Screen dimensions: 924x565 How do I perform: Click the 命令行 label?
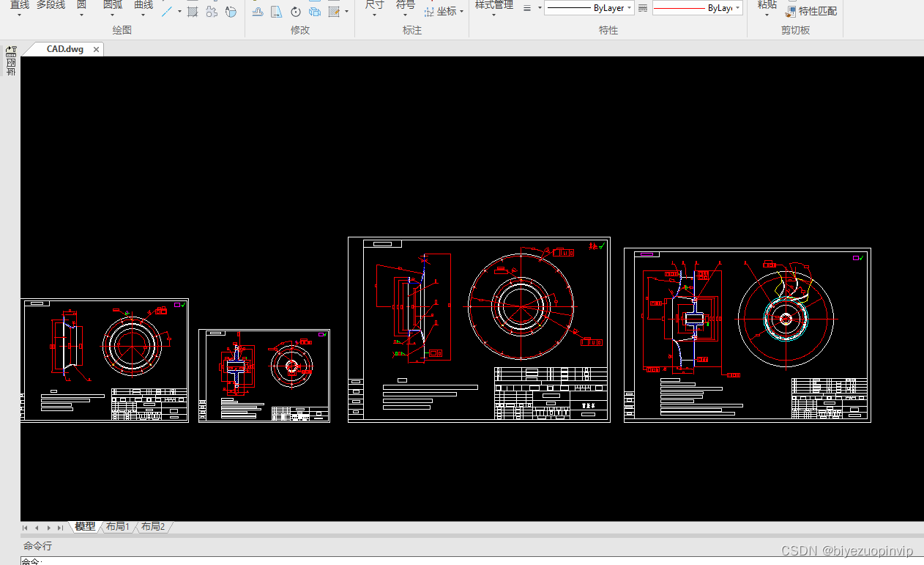(37, 546)
